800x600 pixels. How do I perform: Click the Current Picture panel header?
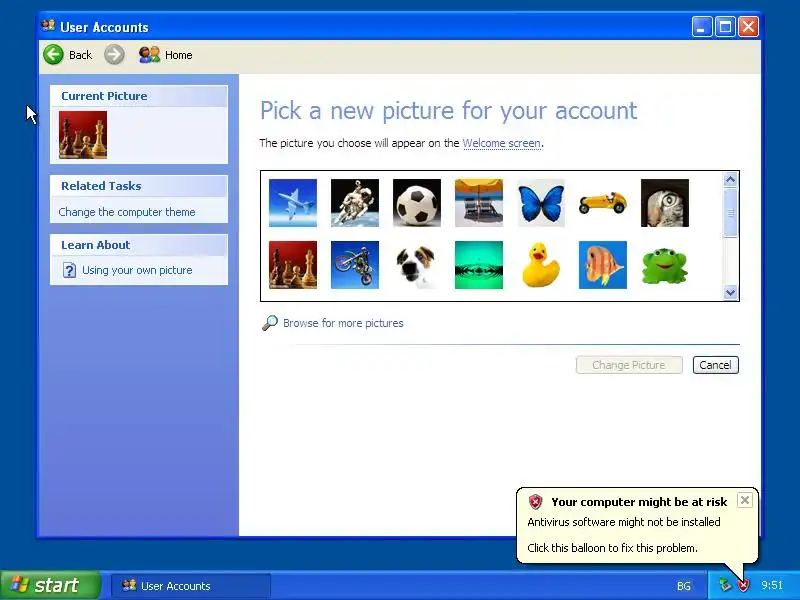139,96
